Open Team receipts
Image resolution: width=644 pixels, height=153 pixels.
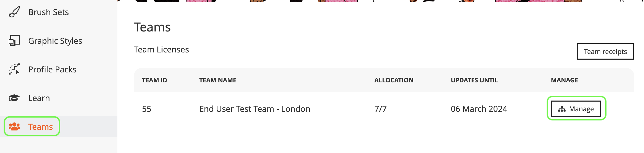tap(605, 52)
